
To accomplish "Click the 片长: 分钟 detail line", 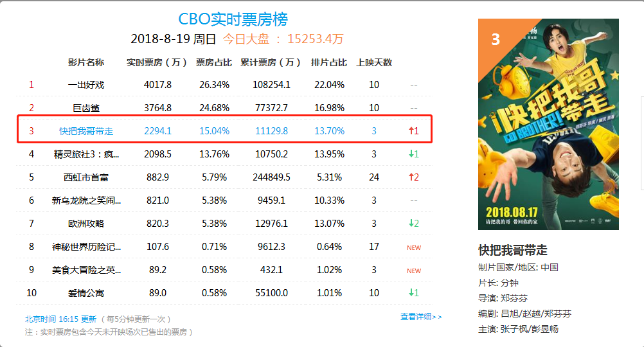I will point(498,283).
